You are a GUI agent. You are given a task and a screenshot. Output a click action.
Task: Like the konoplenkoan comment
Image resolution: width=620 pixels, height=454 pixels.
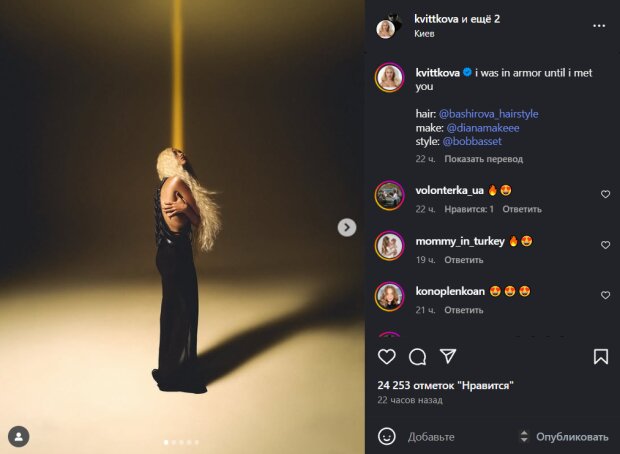(x=605, y=296)
